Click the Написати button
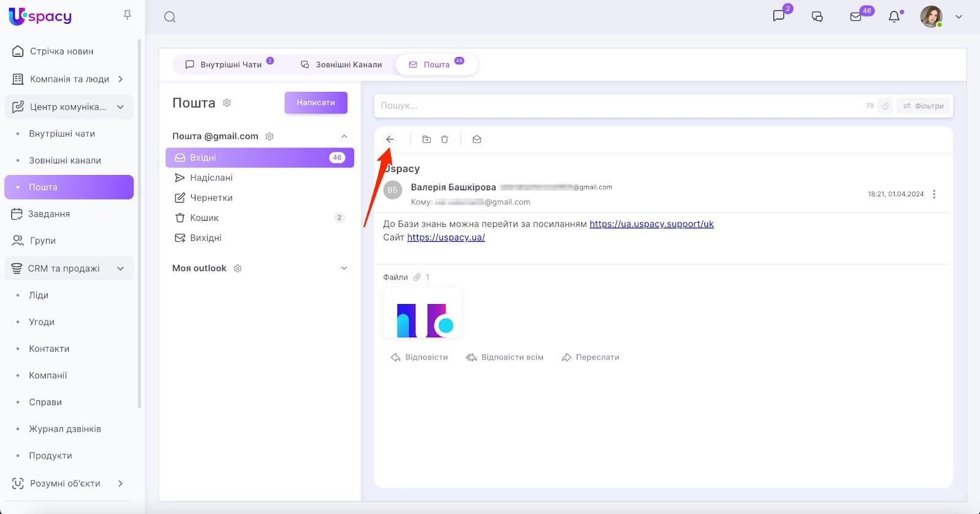 pyautogui.click(x=316, y=103)
